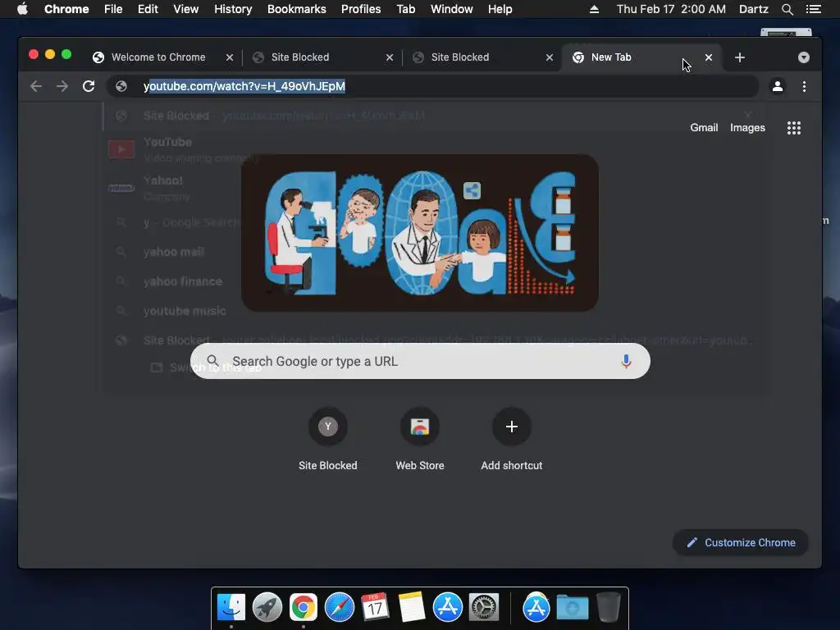This screenshot has width=840, height=630.
Task: Click the browser forward arrow
Action: [62, 86]
